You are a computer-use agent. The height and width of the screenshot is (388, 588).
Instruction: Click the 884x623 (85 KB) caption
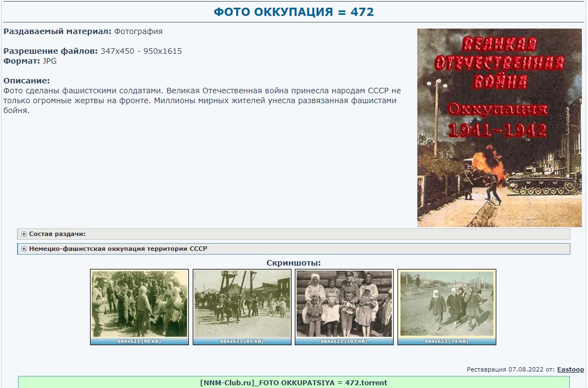tap(242, 341)
